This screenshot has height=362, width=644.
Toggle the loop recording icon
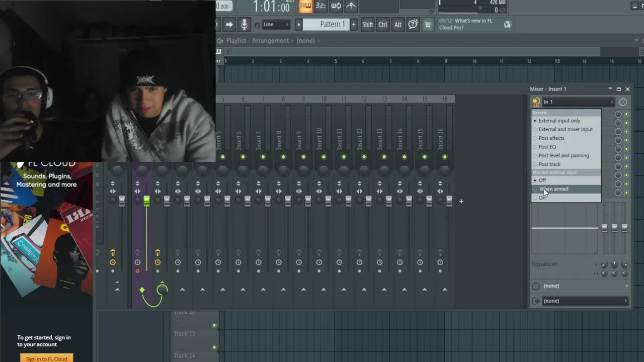(336, 6)
